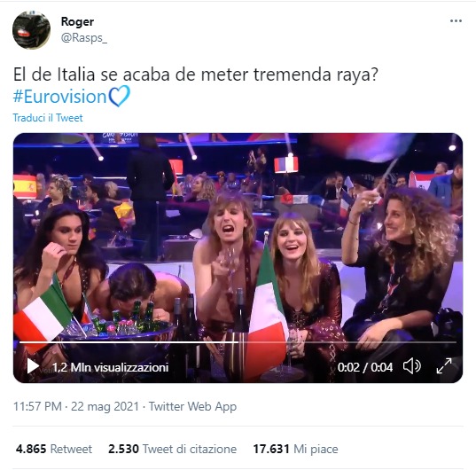Open the Roger display name link

coord(77,21)
